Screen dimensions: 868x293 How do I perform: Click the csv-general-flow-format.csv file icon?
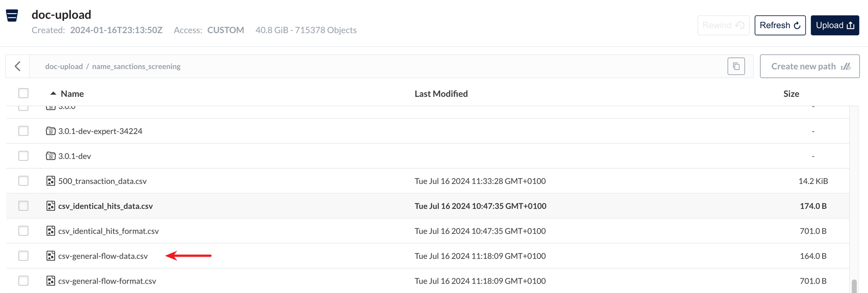point(51,281)
